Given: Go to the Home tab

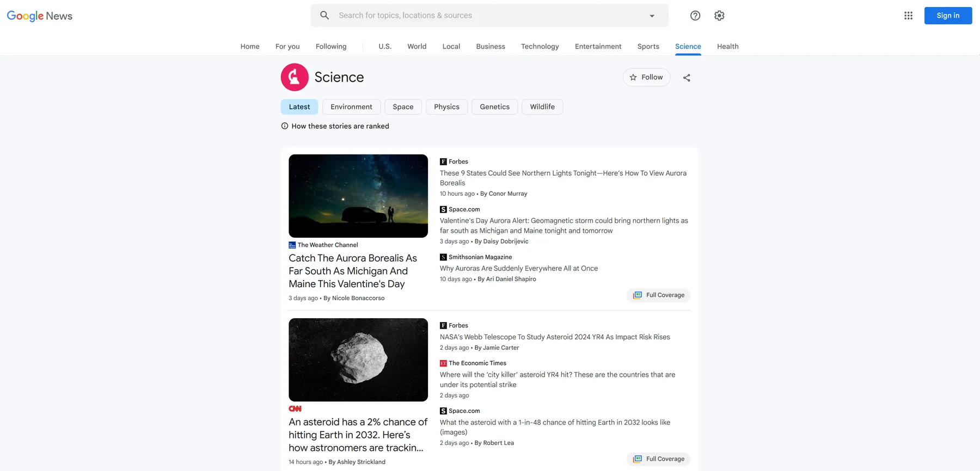Looking at the screenshot, I should pos(250,46).
